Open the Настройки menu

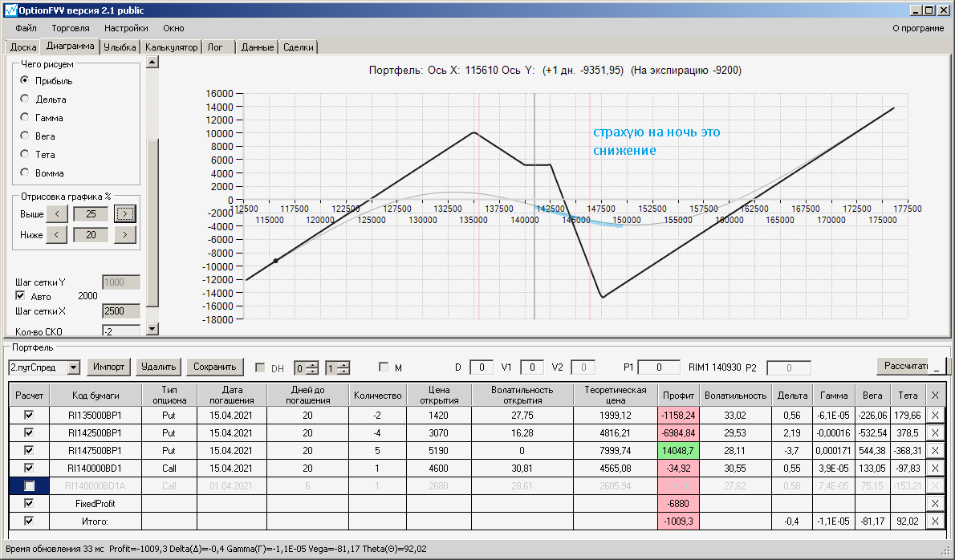click(x=126, y=28)
